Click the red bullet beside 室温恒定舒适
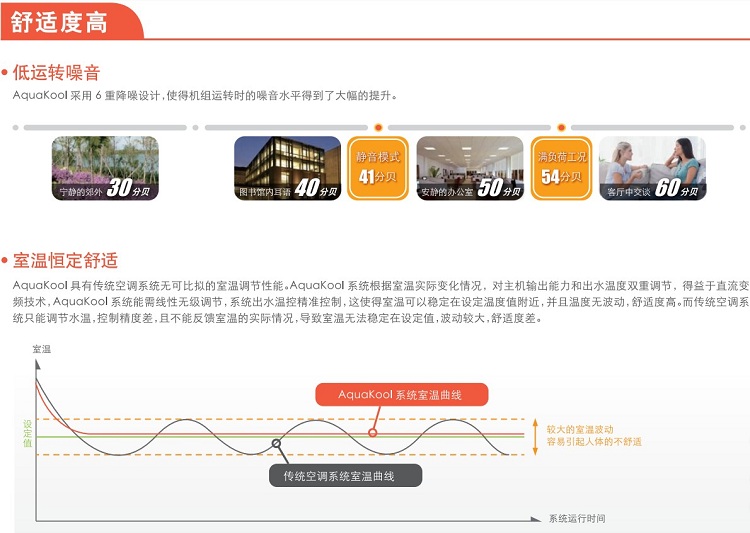Screen dimensions: 750x533 (5, 261)
